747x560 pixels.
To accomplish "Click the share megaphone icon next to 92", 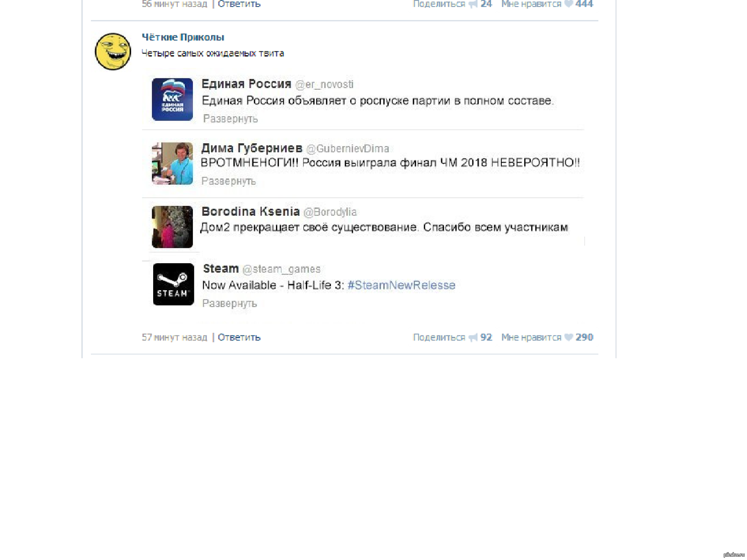I will (473, 337).
